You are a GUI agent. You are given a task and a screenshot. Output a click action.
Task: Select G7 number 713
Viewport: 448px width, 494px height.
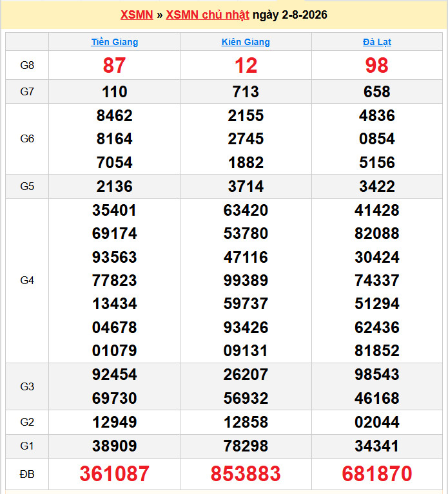click(246, 91)
